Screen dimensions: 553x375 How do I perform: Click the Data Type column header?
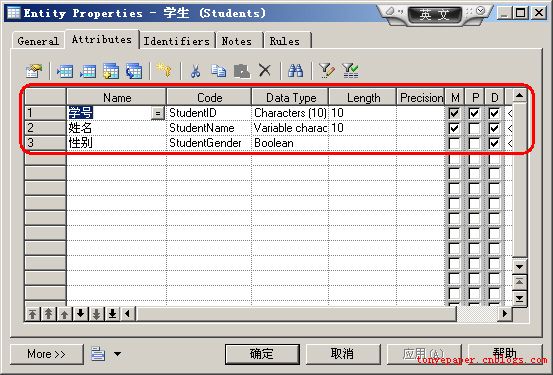[290, 97]
